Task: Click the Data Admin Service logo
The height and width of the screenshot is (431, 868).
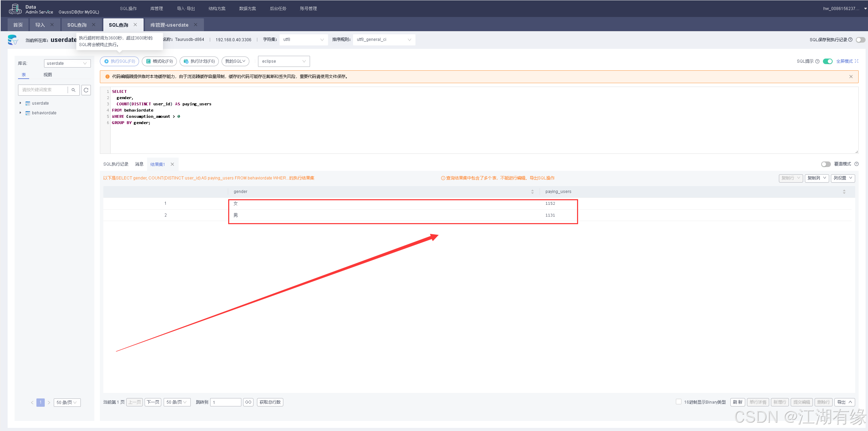Action: 15,9
